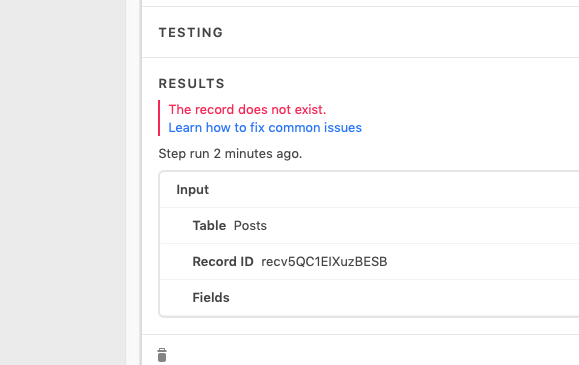Viewport: 579px width, 365px height.
Task: Click the 'Step run 2 minutes ago.' text
Action: point(230,154)
